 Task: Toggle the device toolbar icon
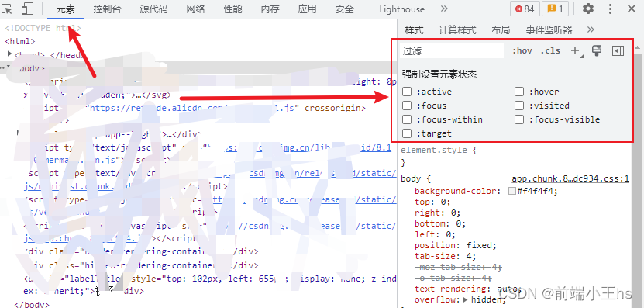tap(27, 9)
